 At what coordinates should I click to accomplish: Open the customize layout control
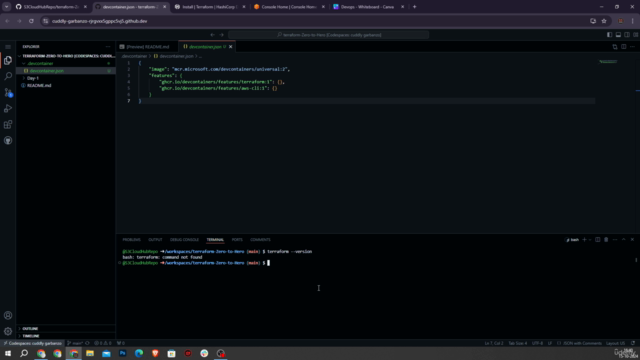[x=636, y=35]
